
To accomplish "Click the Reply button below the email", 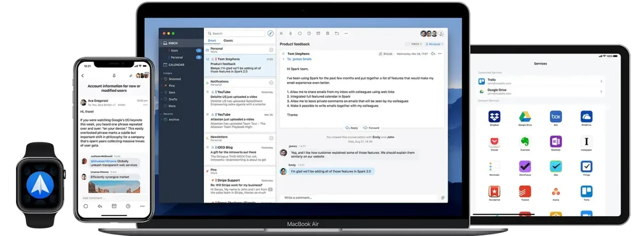I will 351,128.
